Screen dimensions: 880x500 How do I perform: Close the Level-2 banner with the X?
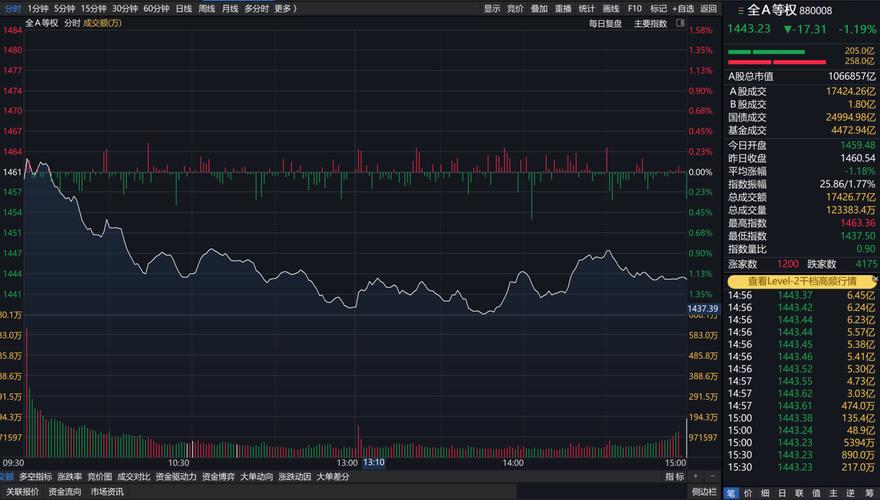click(x=876, y=279)
